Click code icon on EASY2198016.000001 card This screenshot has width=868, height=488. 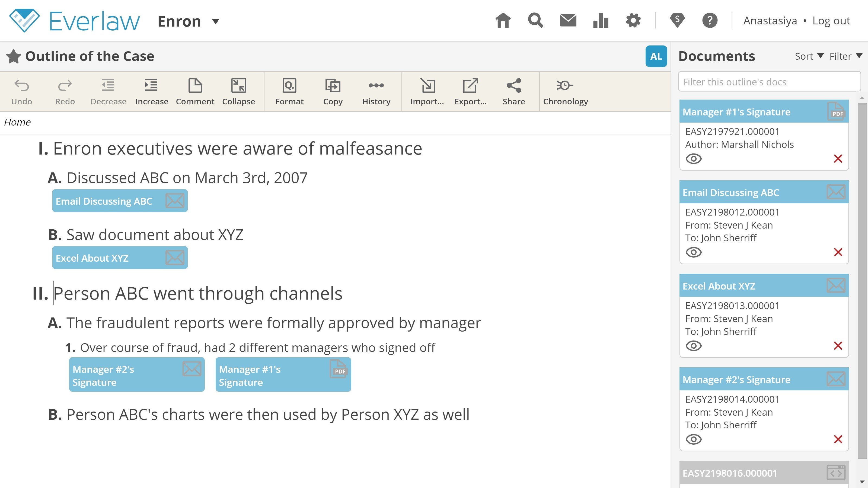coord(836,473)
